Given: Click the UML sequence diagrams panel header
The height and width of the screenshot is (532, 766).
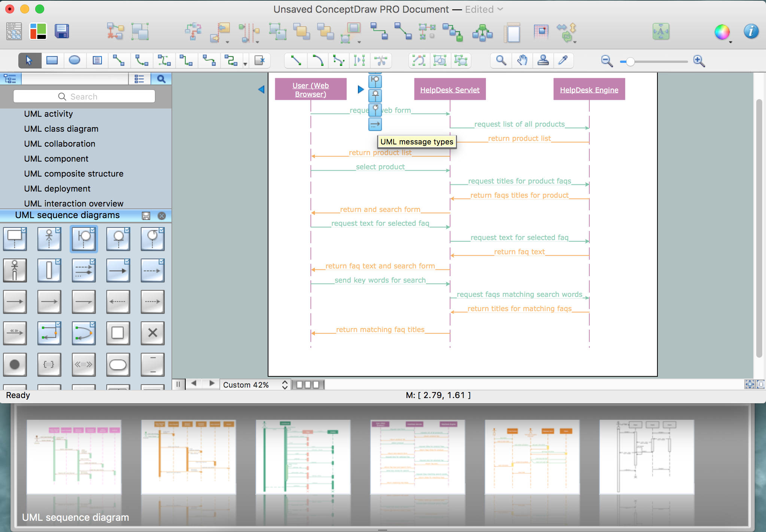Looking at the screenshot, I should (68, 215).
